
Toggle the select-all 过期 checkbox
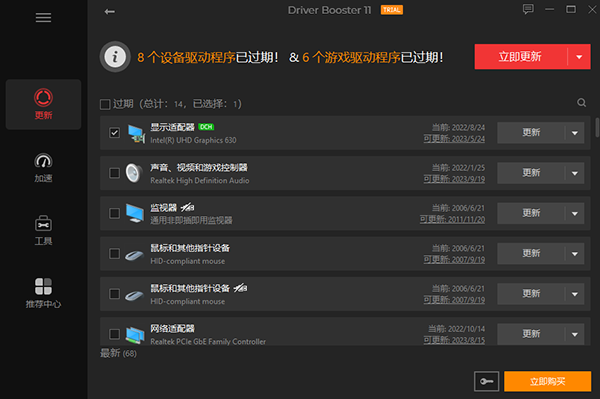point(105,104)
